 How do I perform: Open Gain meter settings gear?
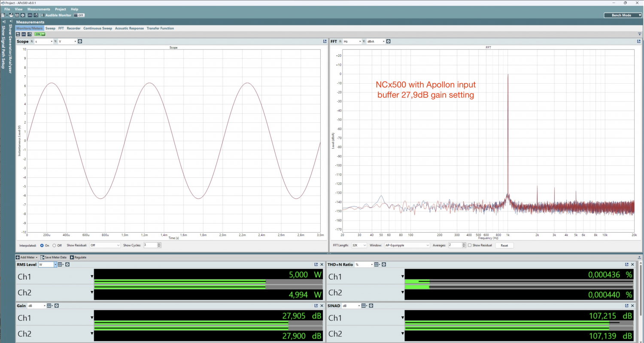coord(57,306)
